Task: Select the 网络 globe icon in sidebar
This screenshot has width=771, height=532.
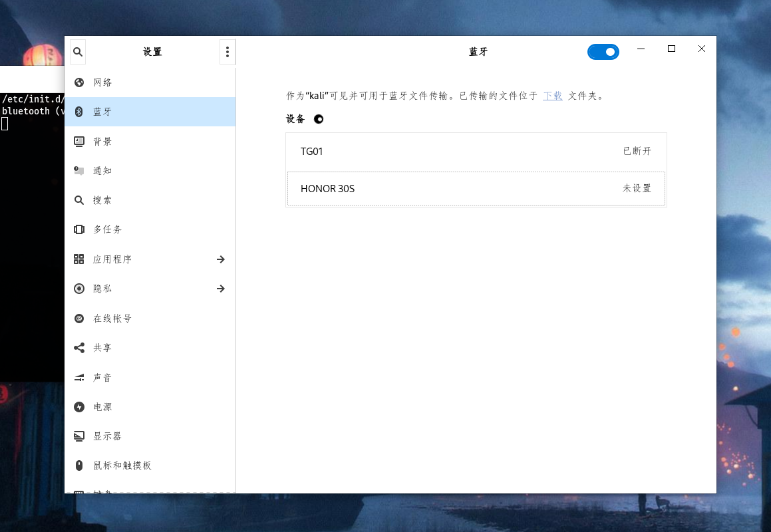Action: [79, 82]
